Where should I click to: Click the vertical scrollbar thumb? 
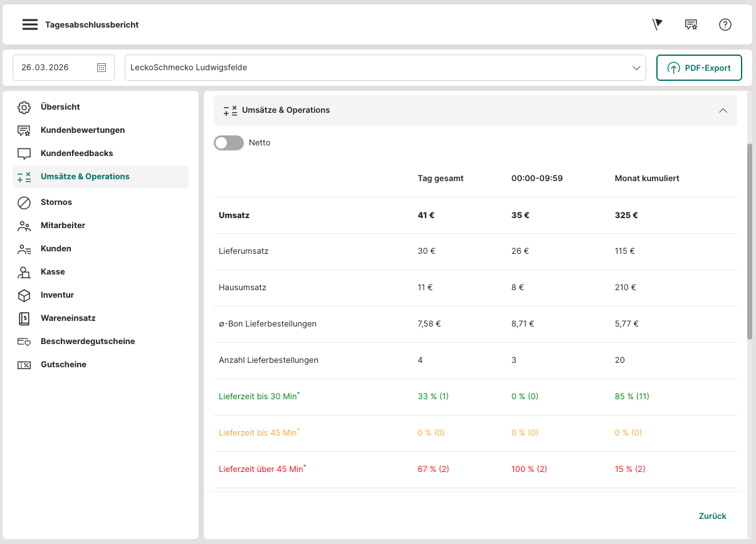[750, 241]
